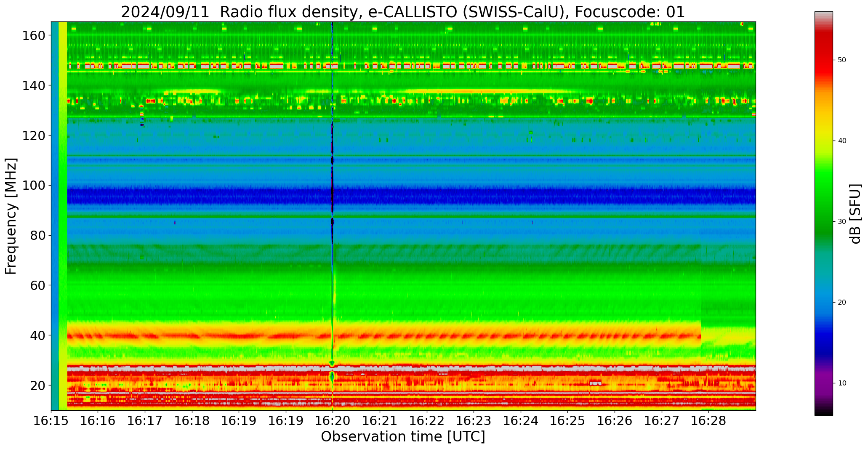
Task: Click the 160 MHz frequency tick label
Action: 34,36
